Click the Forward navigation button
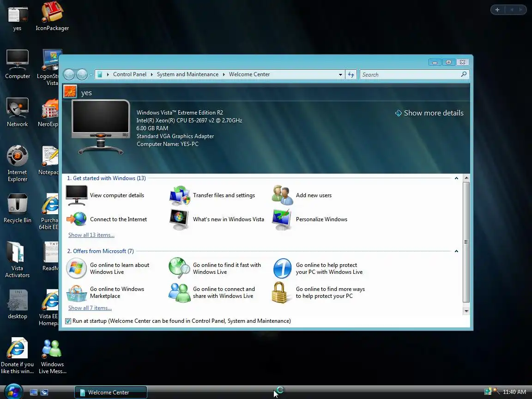 click(x=82, y=74)
